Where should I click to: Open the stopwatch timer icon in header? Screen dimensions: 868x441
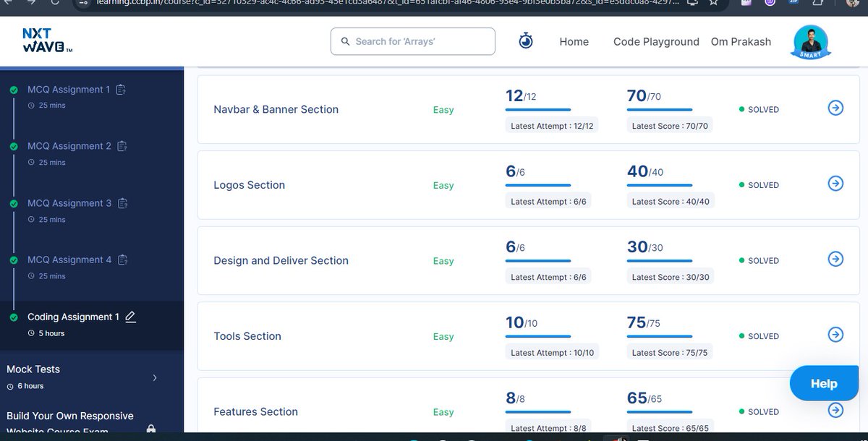pyautogui.click(x=526, y=41)
